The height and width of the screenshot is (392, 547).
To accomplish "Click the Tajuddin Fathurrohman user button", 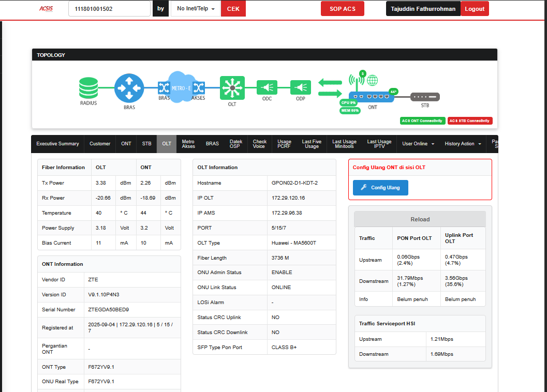I will click(x=423, y=9).
